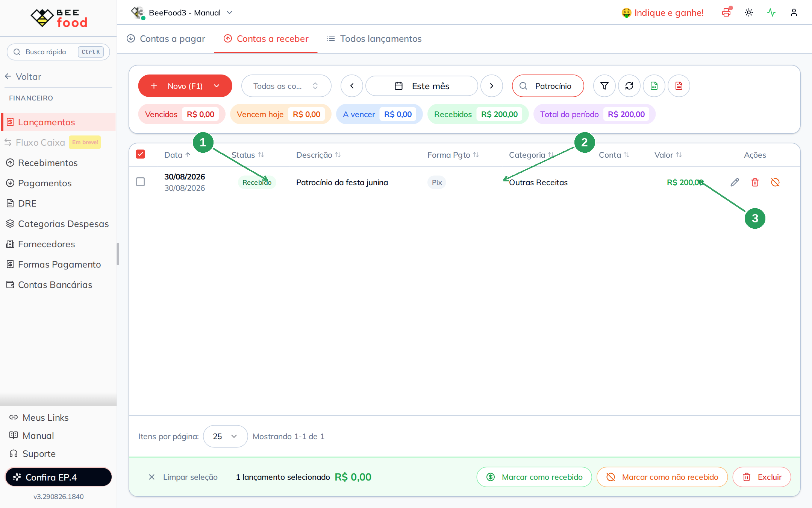812x508 pixels.
Task: Click the BeeFood3 store avatar icon
Action: tap(138, 13)
